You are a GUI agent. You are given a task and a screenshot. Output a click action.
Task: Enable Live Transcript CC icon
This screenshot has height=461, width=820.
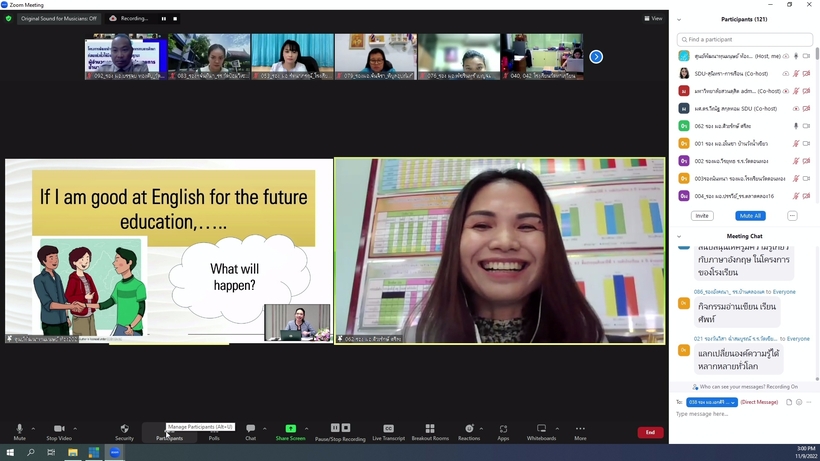(x=388, y=429)
